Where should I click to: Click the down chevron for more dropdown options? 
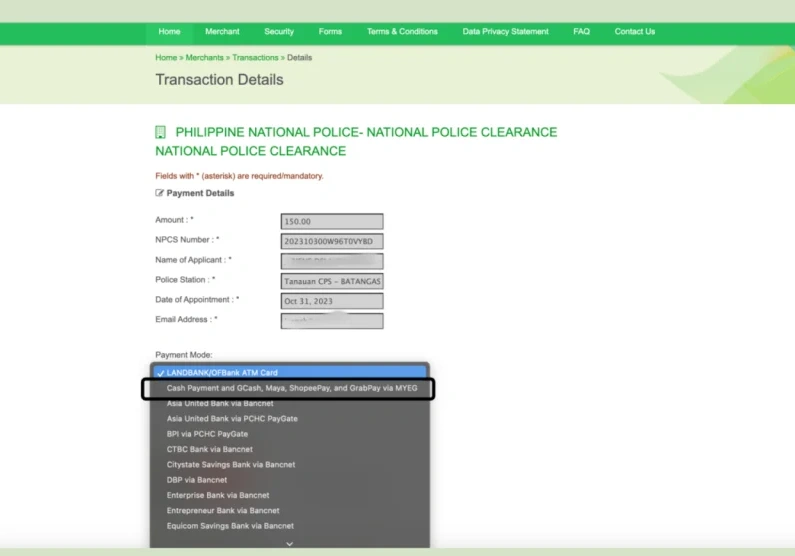coord(290,544)
